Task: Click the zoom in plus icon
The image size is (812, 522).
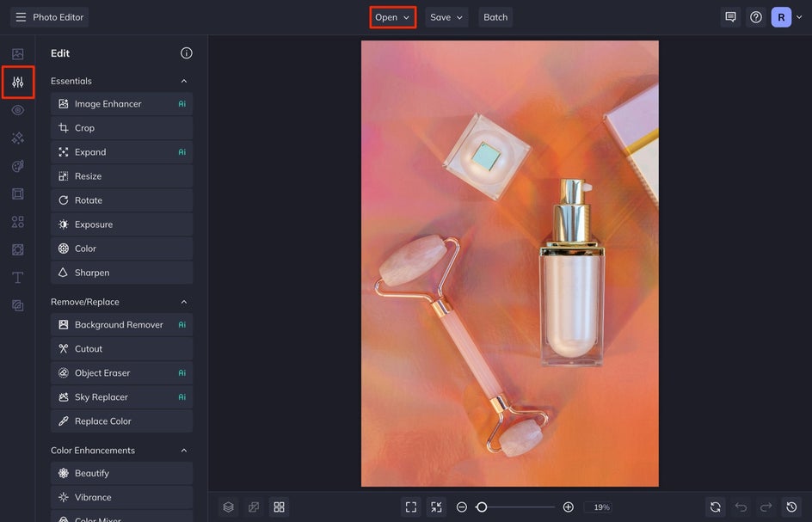Action: tap(568, 507)
